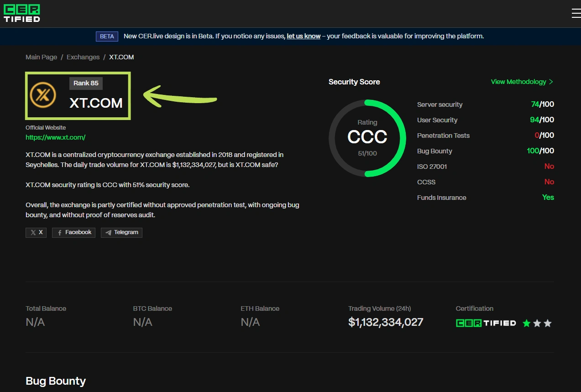Go to Exchanges breadcrumb

pos(83,57)
